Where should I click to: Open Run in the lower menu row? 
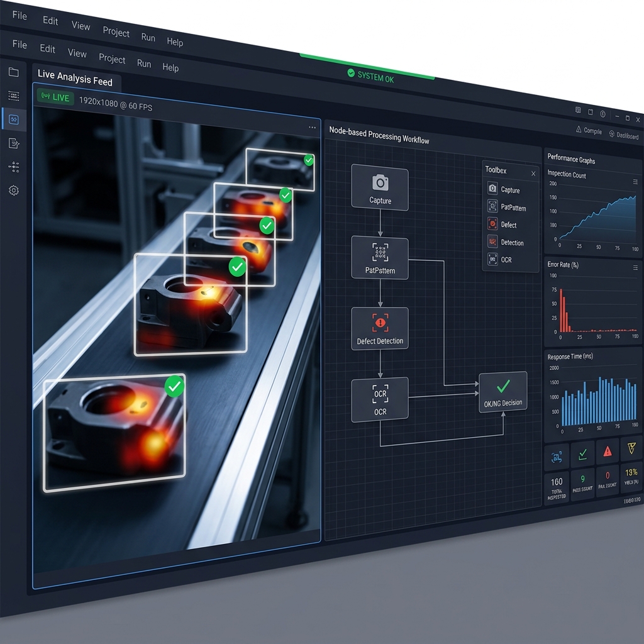tap(144, 64)
